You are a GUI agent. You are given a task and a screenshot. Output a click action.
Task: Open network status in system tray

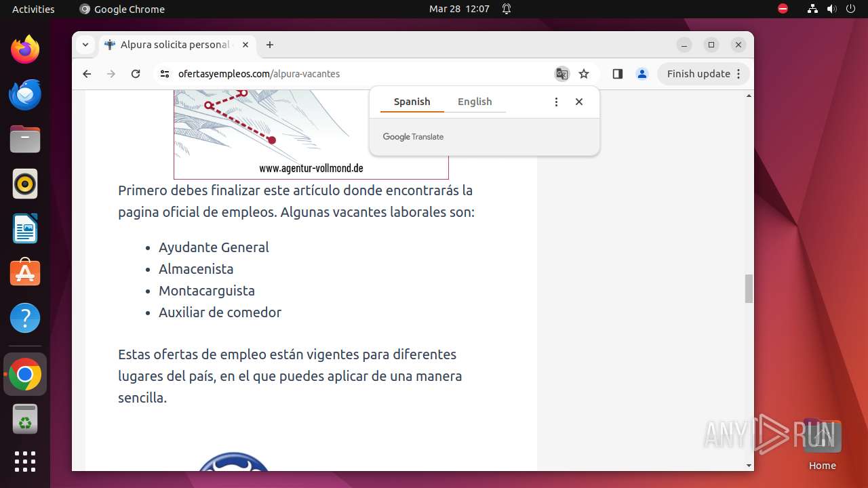(x=812, y=9)
